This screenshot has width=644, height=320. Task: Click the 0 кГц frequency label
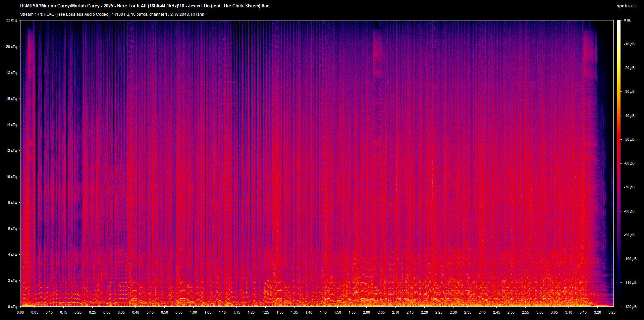(x=12, y=307)
